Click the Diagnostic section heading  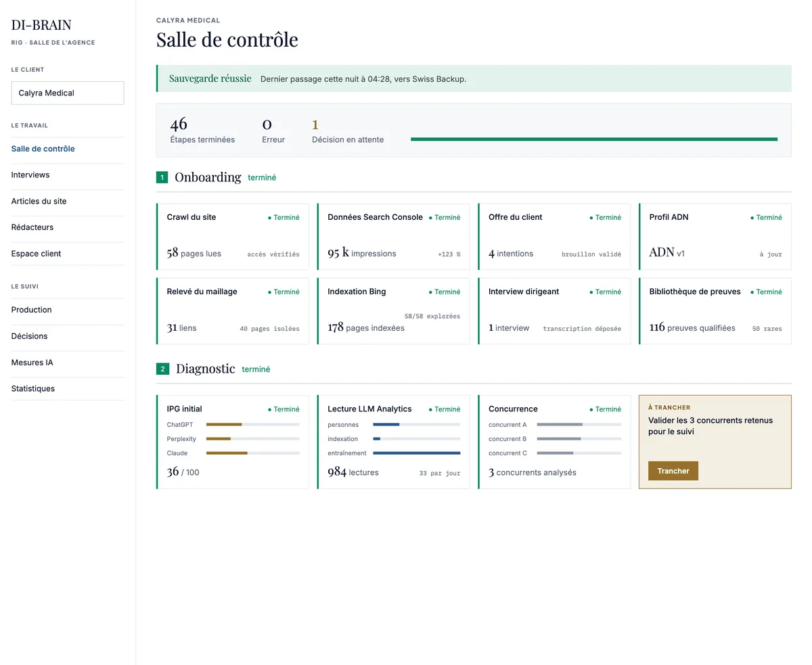pyautogui.click(x=206, y=369)
